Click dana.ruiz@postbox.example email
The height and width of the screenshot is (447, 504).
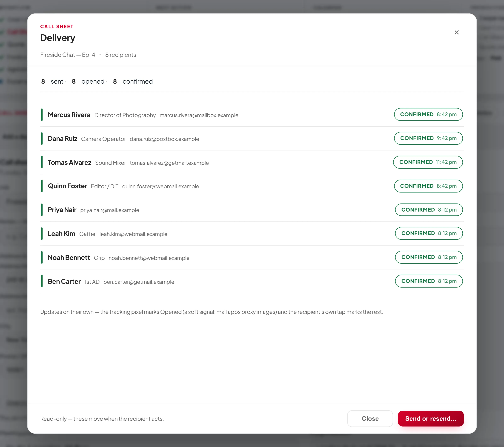[x=164, y=139]
